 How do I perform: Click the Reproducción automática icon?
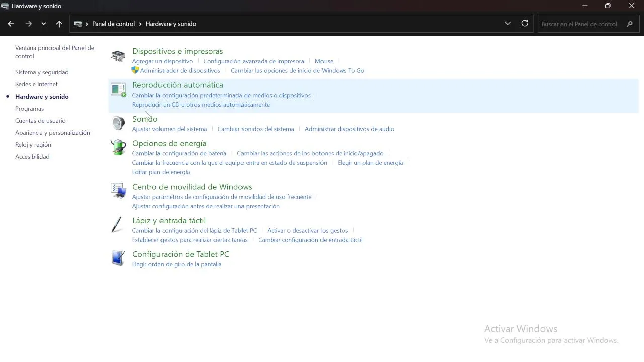click(x=118, y=90)
